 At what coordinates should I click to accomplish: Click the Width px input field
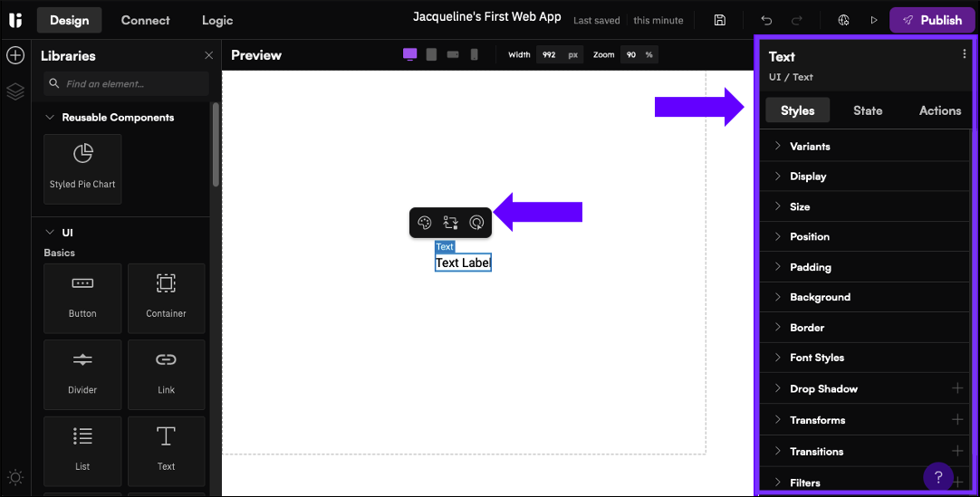[x=560, y=55]
